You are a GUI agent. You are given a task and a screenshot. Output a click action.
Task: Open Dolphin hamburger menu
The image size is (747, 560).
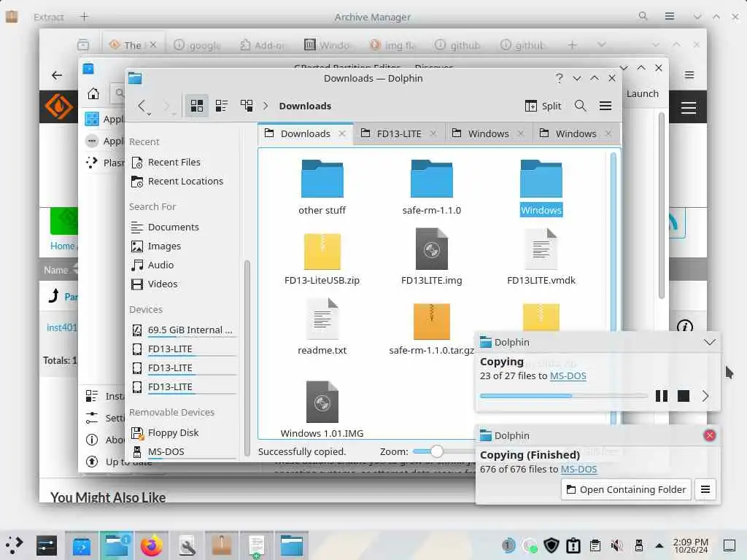pyautogui.click(x=605, y=106)
